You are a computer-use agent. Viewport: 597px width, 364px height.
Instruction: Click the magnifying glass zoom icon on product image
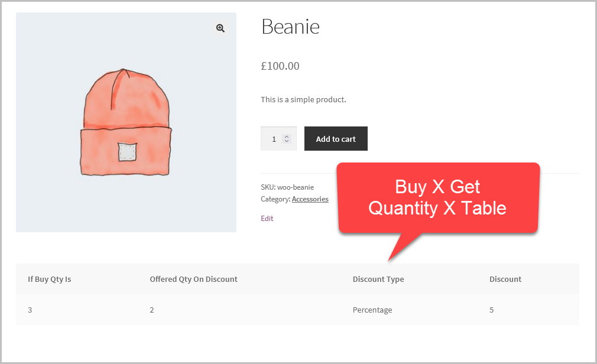pyautogui.click(x=220, y=28)
